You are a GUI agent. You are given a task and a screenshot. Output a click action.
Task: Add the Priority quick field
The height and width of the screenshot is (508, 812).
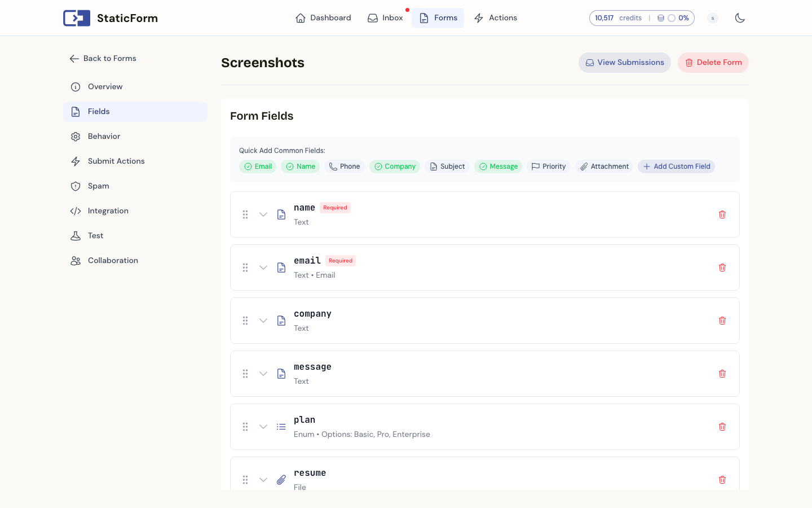click(549, 167)
